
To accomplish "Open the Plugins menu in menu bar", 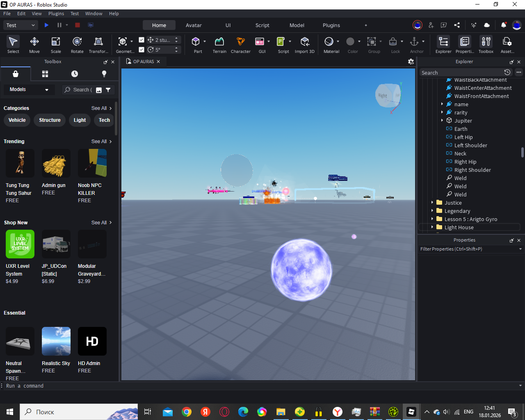I will point(56,14).
